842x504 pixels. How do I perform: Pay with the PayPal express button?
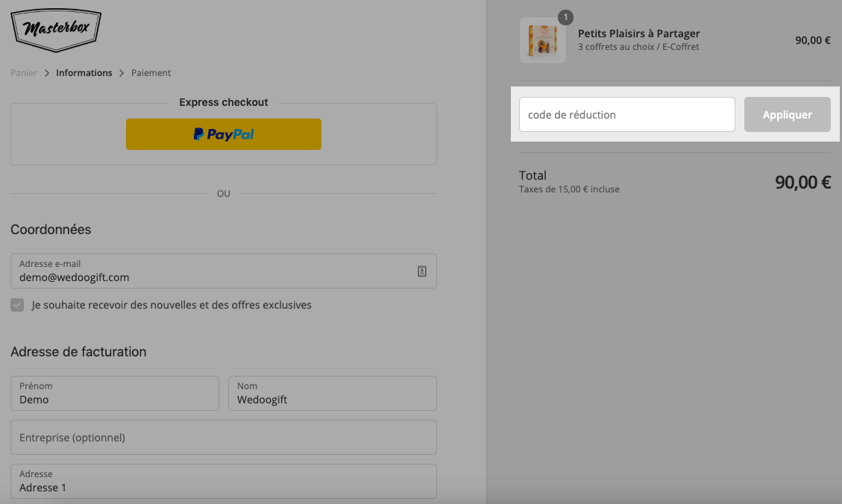click(x=224, y=134)
